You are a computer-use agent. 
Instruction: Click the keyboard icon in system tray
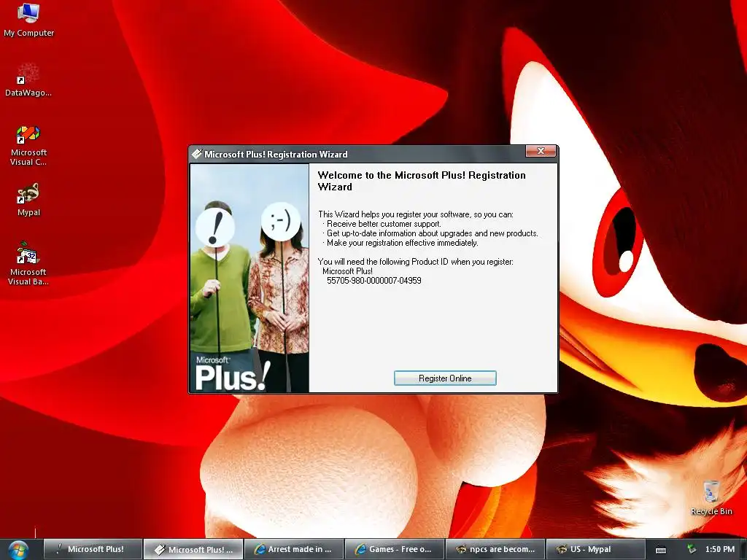coord(661,550)
